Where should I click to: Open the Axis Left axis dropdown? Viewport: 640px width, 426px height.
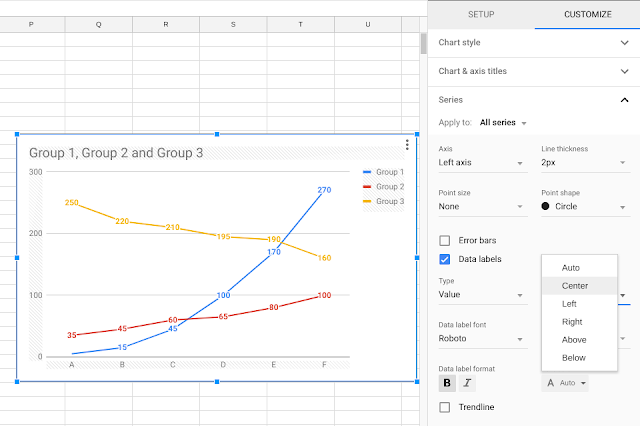pos(483,162)
